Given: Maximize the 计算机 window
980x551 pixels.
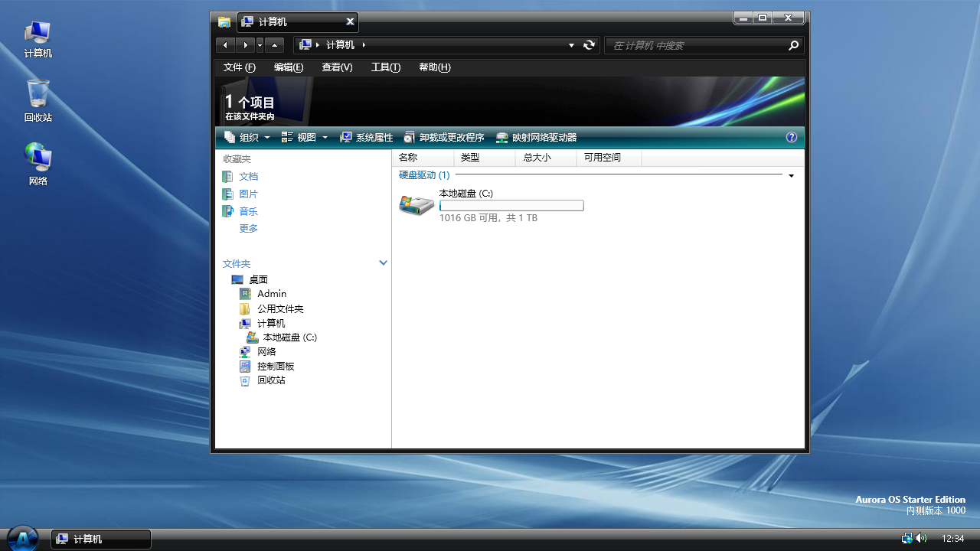Looking at the screenshot, I should pyautogui.click(x=762, y=18).
